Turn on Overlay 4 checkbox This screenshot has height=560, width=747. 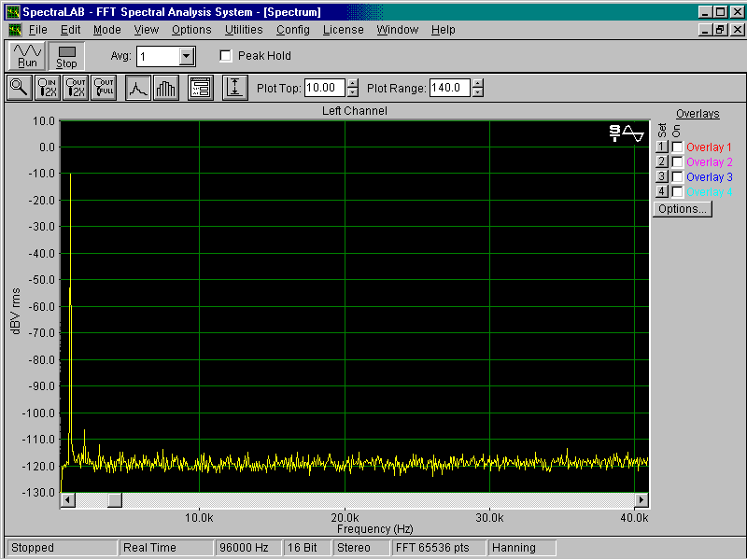[677, 192]
